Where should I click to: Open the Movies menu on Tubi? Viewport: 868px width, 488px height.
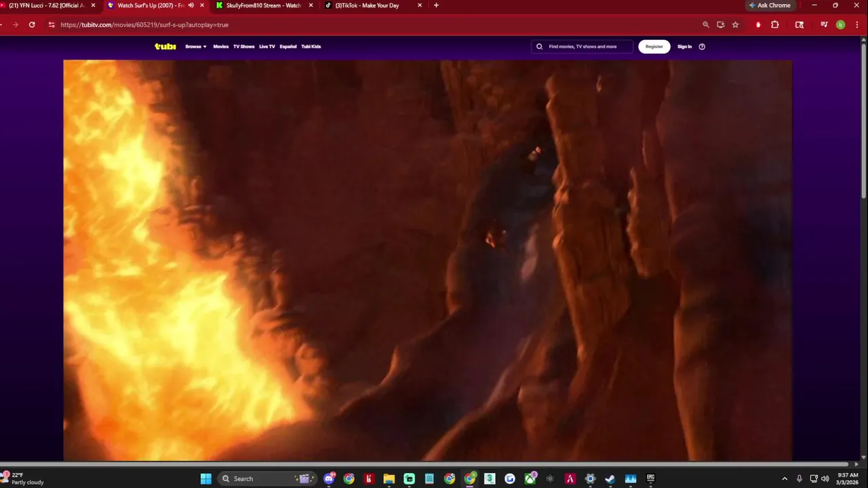pyautogui.click(x=221, y=47)
